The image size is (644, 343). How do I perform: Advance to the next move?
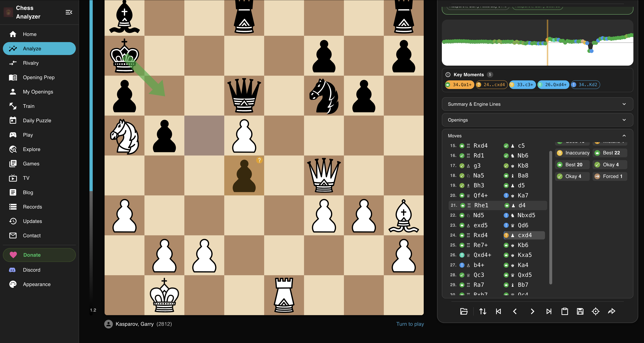click(x=532, y=312)
